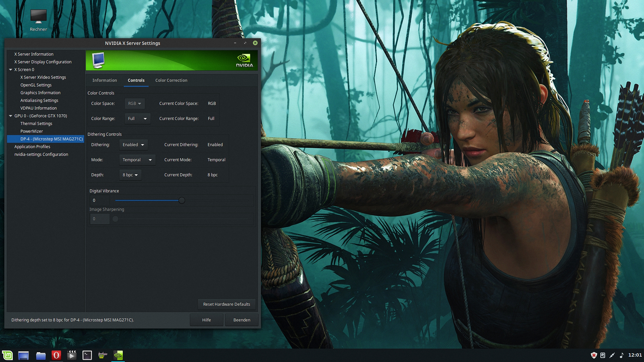Click the Digital Vibrance slider handle
This screenshot has width=644, height=362.
[x=182, y=200]
